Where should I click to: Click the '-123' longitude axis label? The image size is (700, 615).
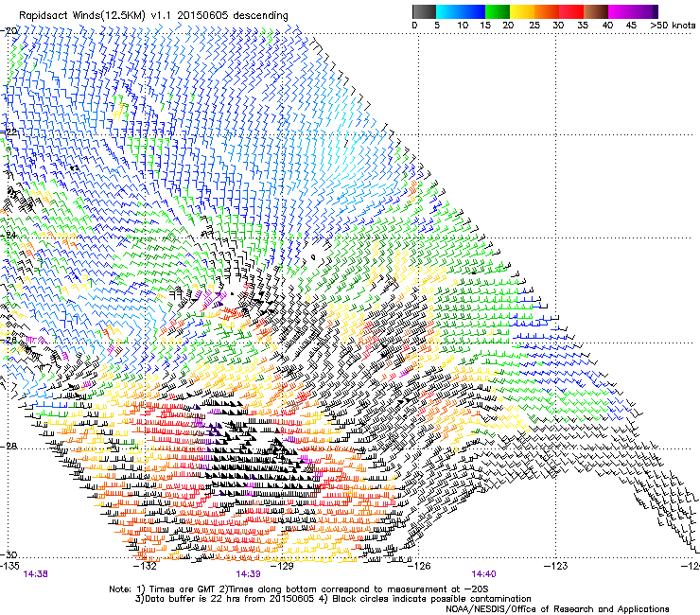pyautogui.click(x=556, y=566)
